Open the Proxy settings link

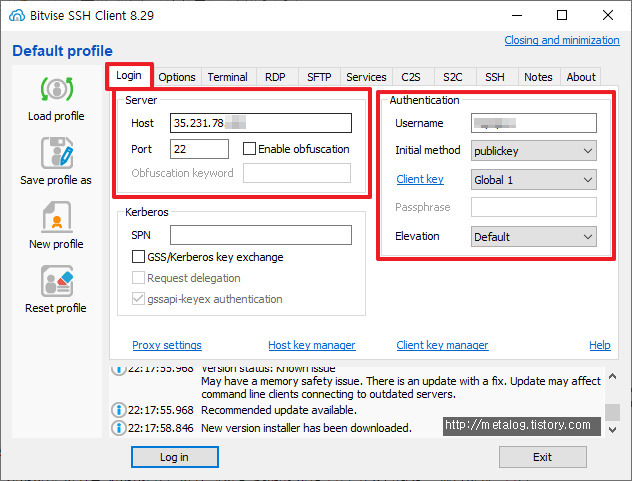(167, 345)
